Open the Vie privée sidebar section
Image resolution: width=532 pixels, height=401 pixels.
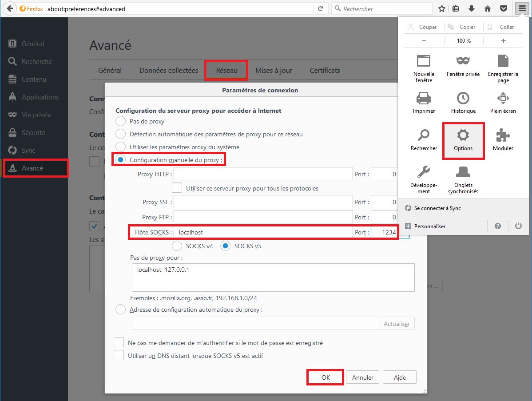point(36,115)
